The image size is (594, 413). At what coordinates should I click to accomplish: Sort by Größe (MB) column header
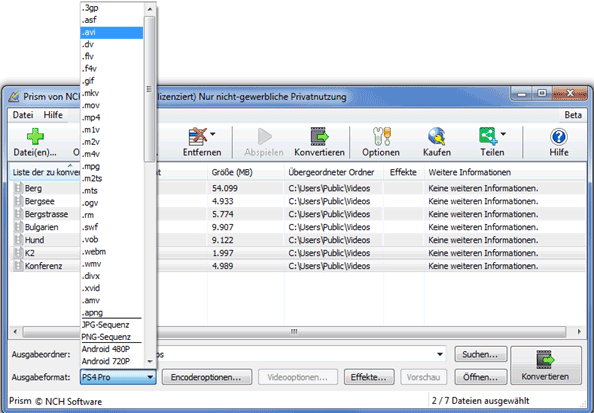[245, 172]
